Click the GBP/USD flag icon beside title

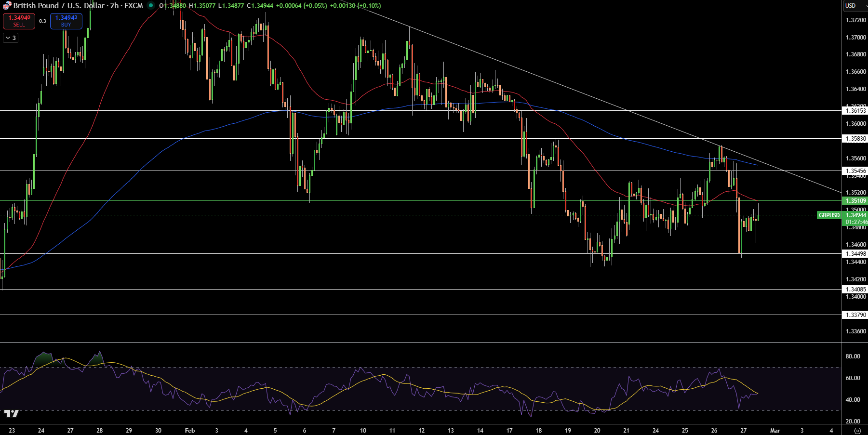point(7,5)
